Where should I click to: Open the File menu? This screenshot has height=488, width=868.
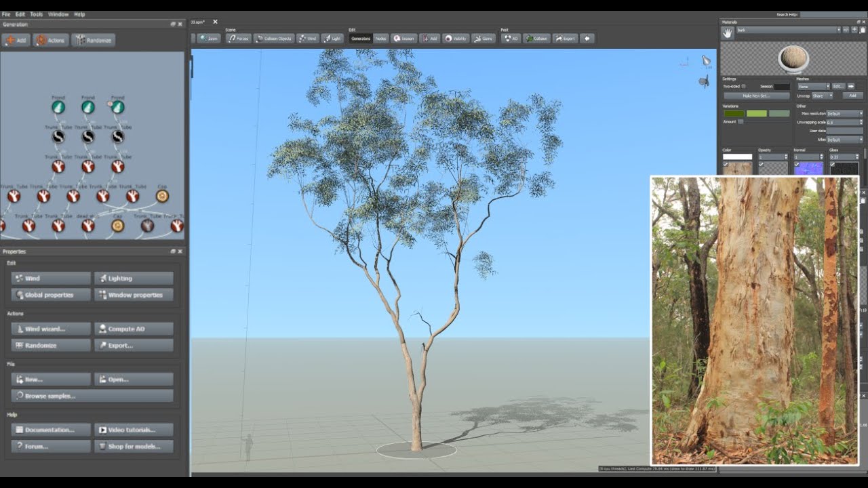pos(6,14)
